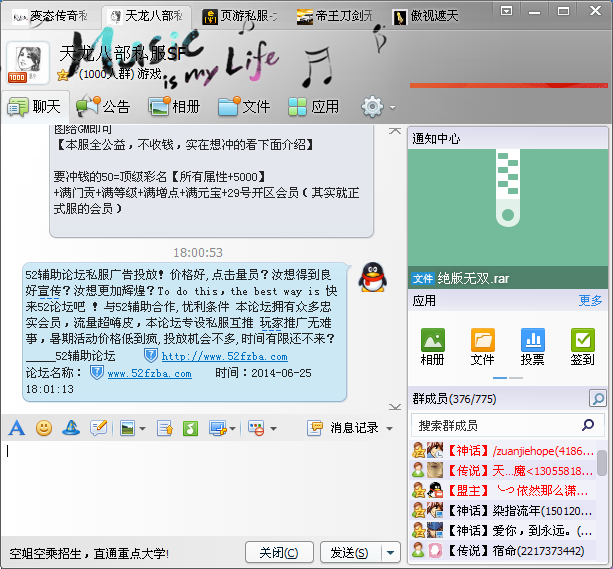
Task: Switch to the 傲视遮天 chat tab
Action: click(426, 16)
